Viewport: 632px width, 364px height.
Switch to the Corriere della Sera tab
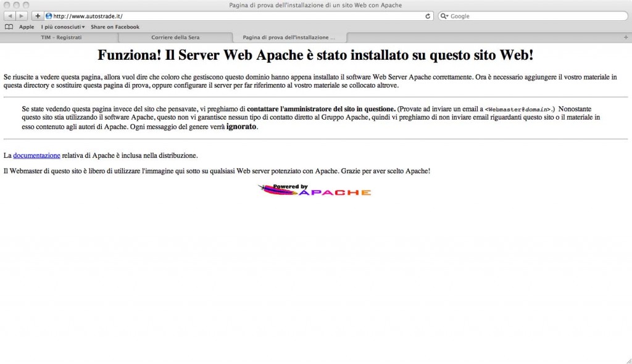(175, 37)
